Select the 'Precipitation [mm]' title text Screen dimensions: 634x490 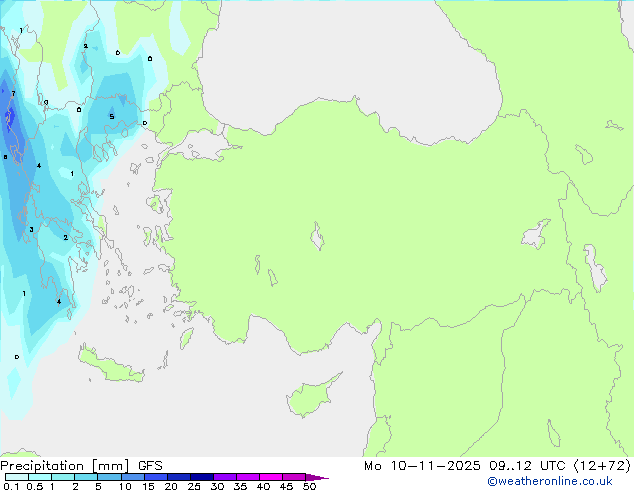[x=65, y=466]
